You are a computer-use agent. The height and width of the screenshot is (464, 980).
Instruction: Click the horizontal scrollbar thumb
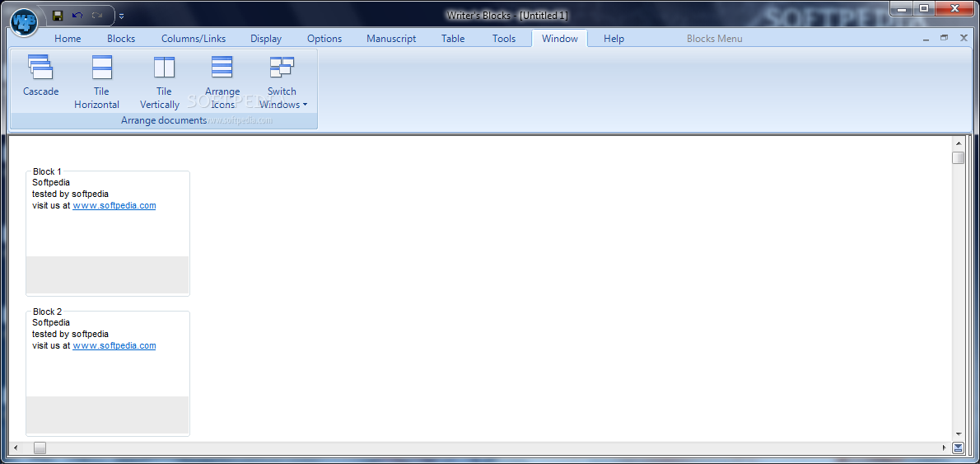pos(40,448)
